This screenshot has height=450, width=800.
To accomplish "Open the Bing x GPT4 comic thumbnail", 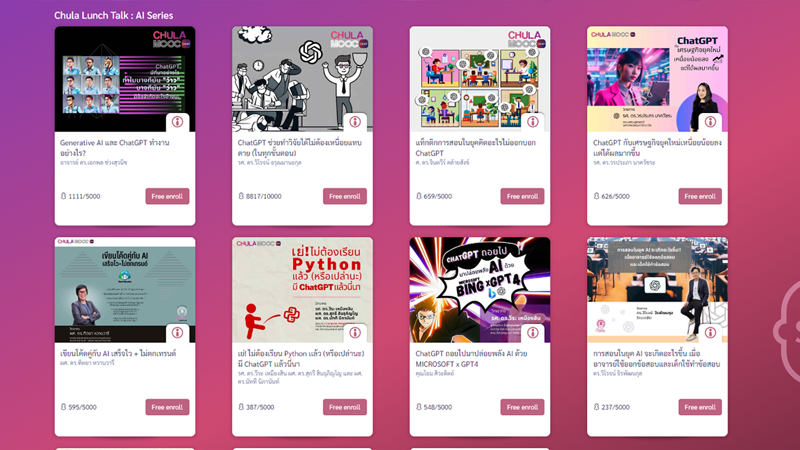I will [480, 290].
